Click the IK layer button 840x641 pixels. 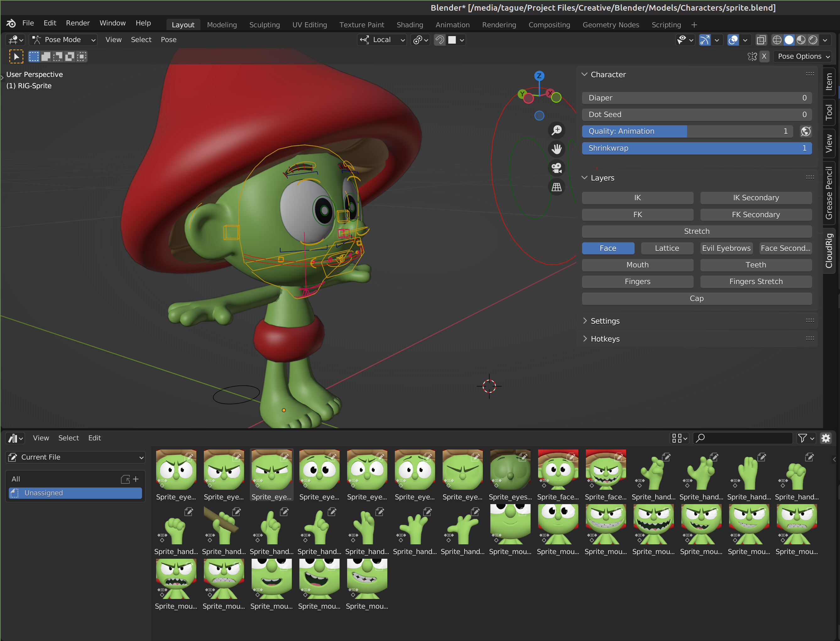(638, 197)
